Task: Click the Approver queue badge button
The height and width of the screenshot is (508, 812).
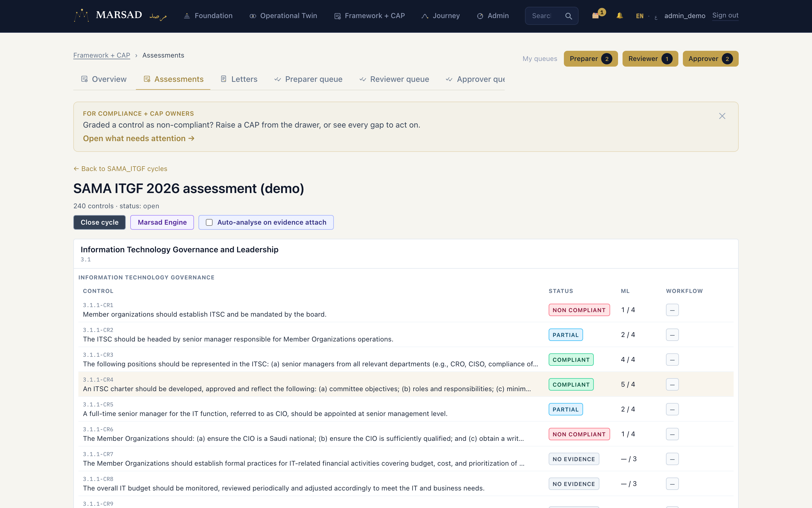Action: [710, 59]
